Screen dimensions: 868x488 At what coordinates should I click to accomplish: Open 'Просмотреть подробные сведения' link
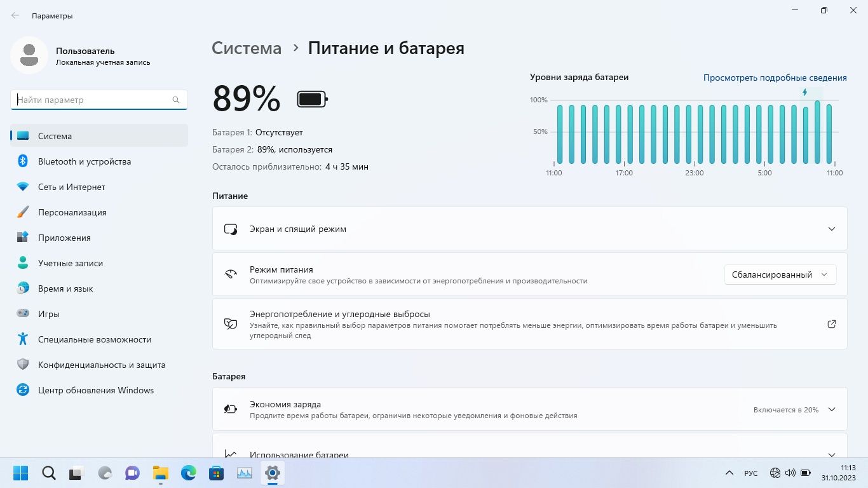tap(775, 78)
